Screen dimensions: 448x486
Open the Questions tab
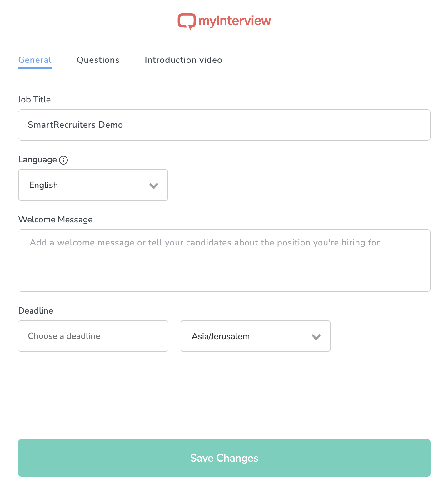98,60
